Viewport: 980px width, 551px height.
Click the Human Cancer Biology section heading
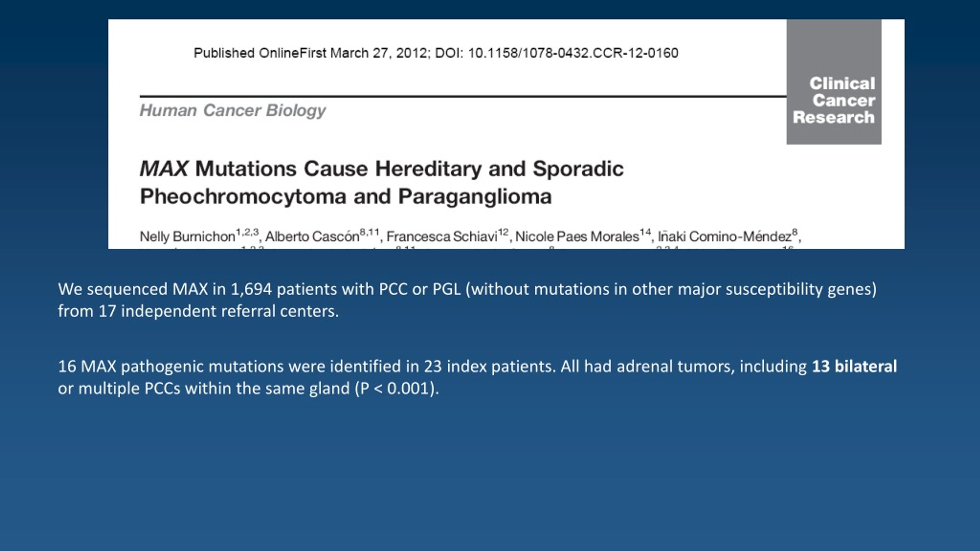pos(233,111)
